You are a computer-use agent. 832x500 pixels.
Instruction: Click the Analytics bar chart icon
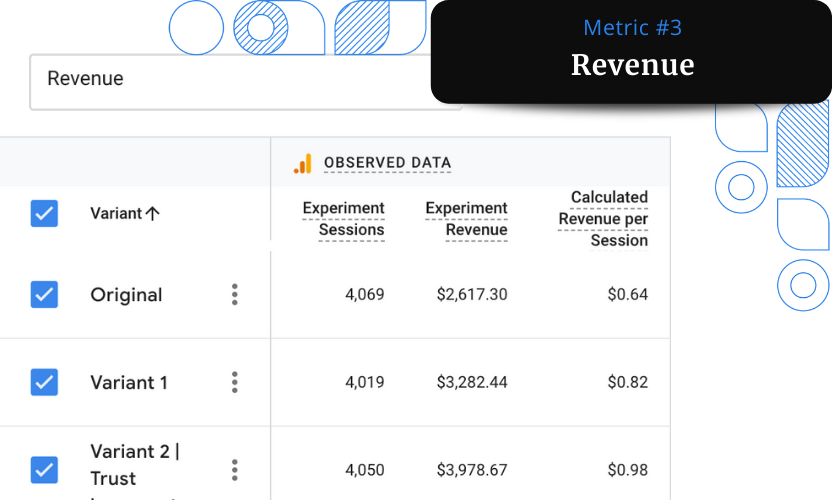[302, 163]
